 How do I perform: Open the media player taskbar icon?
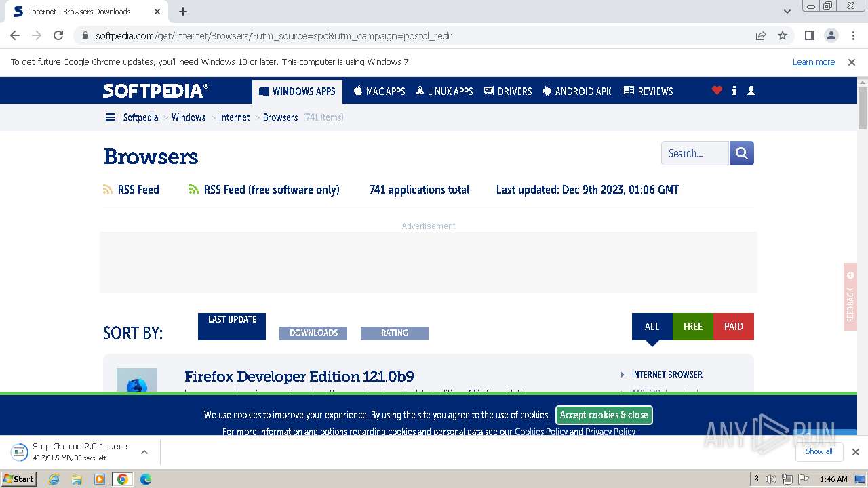tap(100, 479)
